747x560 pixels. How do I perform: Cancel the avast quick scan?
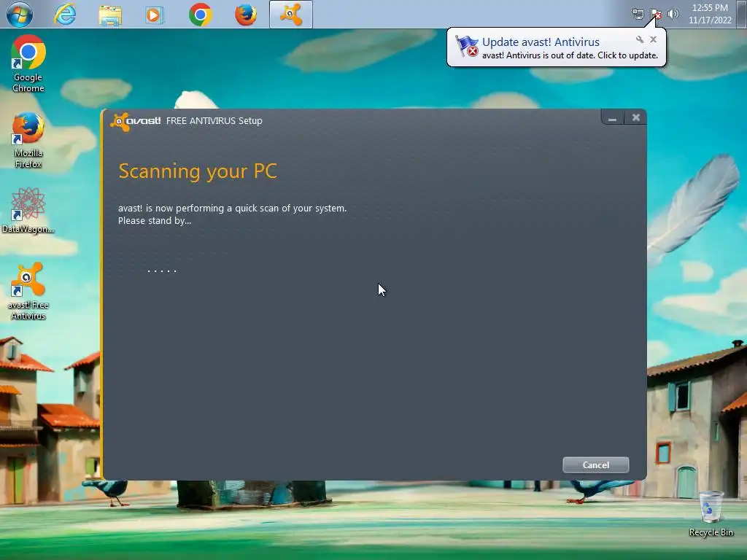(595, 464)
